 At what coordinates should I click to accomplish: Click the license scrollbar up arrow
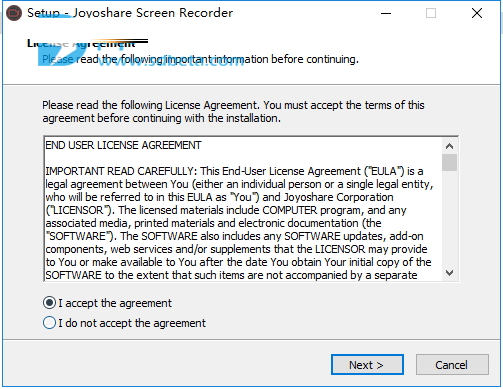[449, 146]
